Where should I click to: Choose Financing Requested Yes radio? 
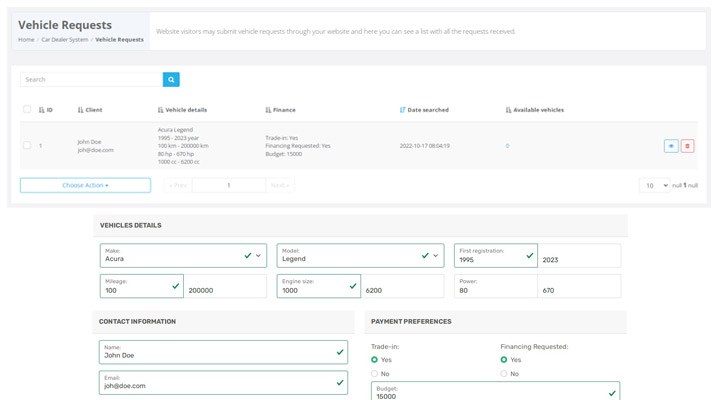pos(504,359)
